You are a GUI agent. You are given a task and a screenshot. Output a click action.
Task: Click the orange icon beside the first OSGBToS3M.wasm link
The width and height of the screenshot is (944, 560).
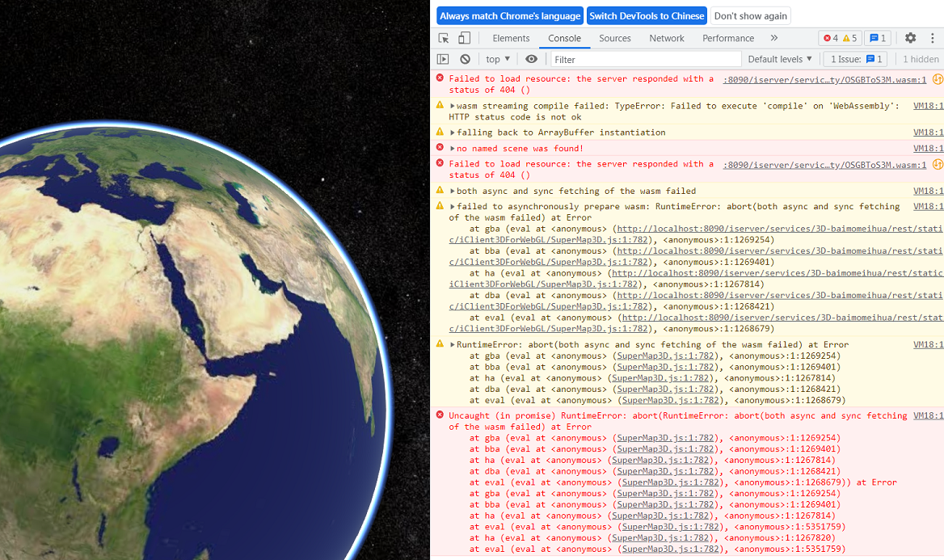938,79
